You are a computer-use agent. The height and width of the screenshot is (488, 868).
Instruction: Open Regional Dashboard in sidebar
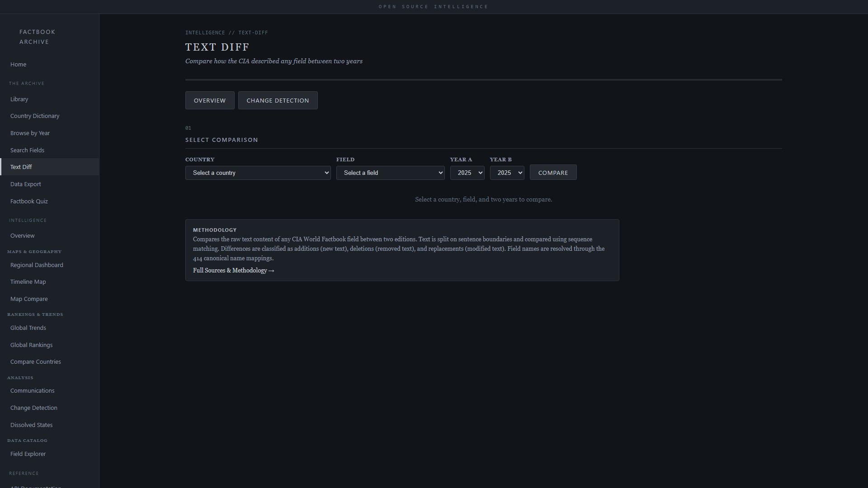point(37,265)
